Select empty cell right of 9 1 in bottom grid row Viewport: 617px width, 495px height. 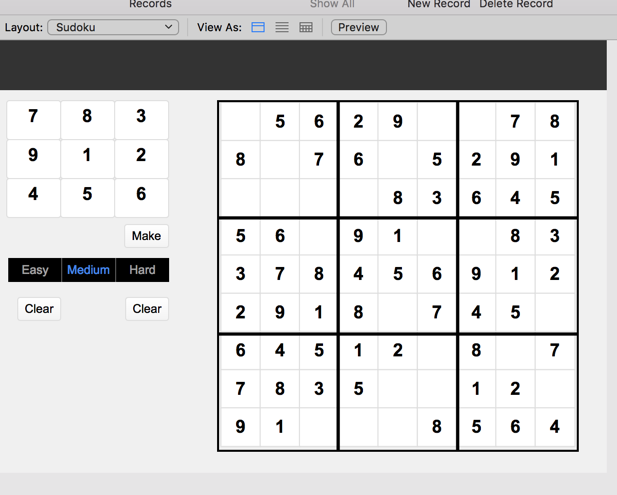319,427
